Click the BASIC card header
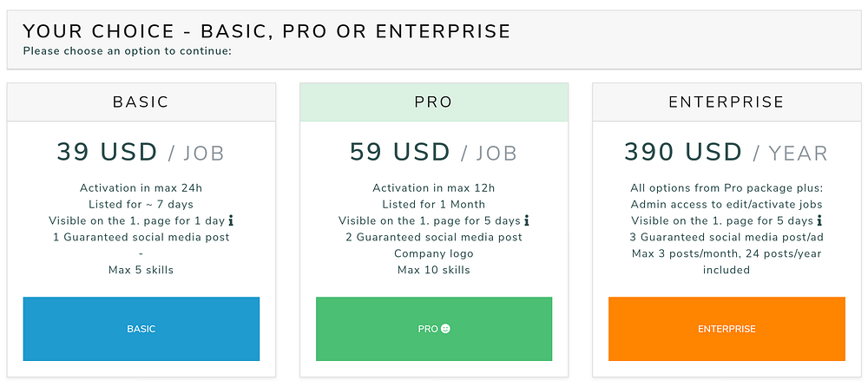This screenshot has width=868, height=387. [141, 102]
